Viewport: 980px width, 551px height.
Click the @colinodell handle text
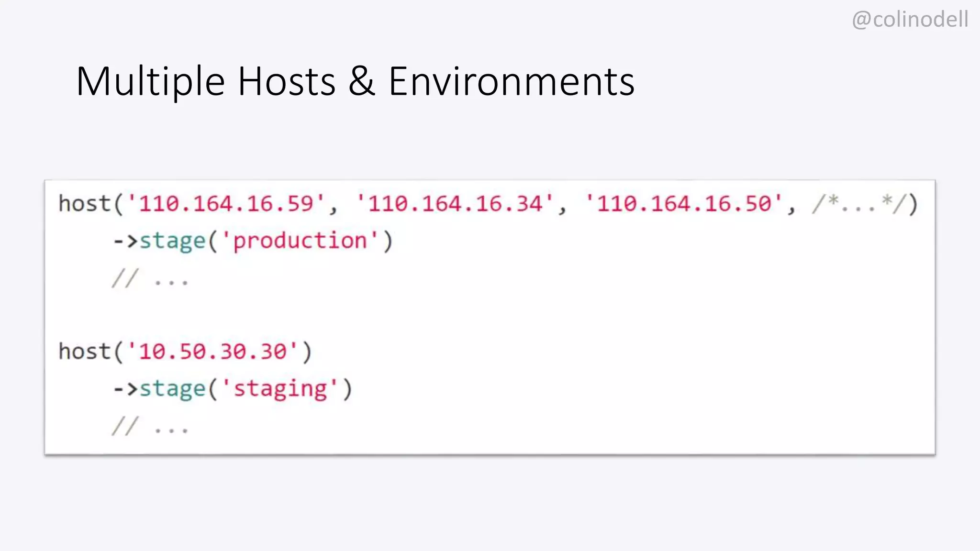coord(910,20)
